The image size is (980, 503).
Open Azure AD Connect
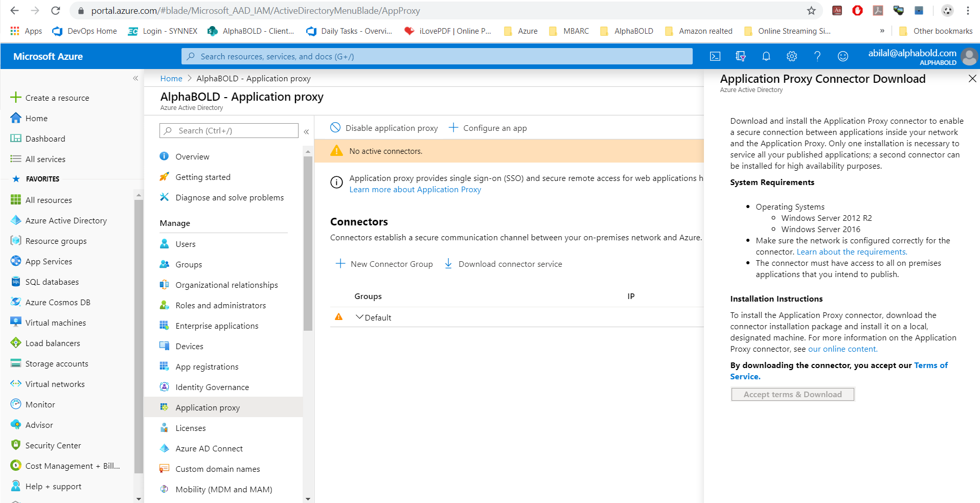point(209,448)
